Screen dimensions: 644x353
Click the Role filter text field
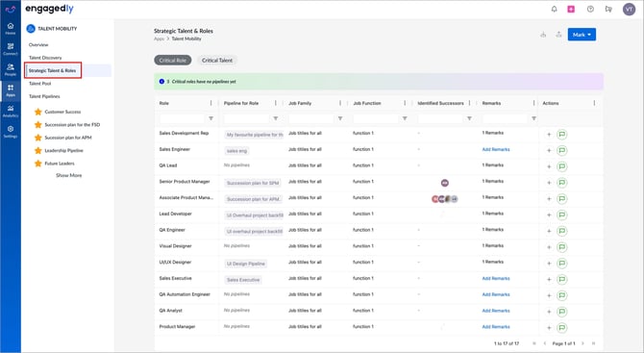[182, 118]
